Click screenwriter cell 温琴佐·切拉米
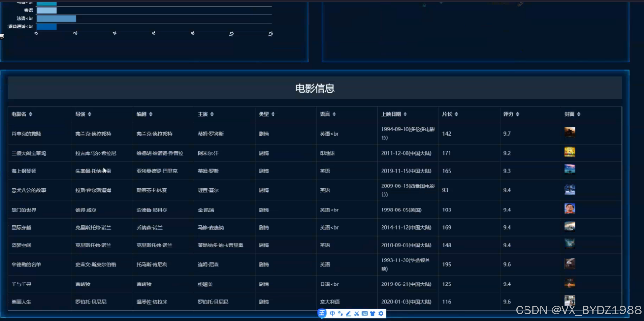 152,302
